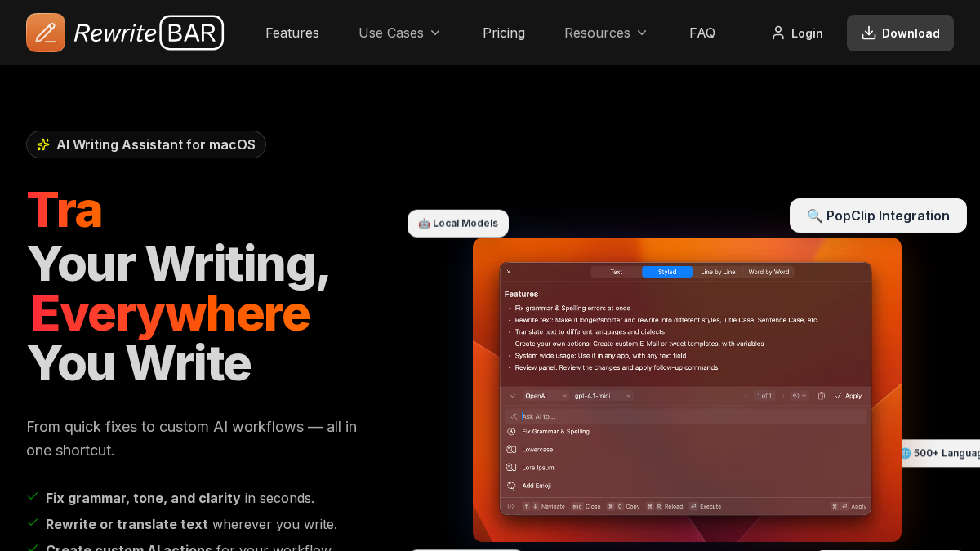Click the Lore Ipsum action icon in the preview
This screenshot has width=980, height=551.
(x=512, y=467)
